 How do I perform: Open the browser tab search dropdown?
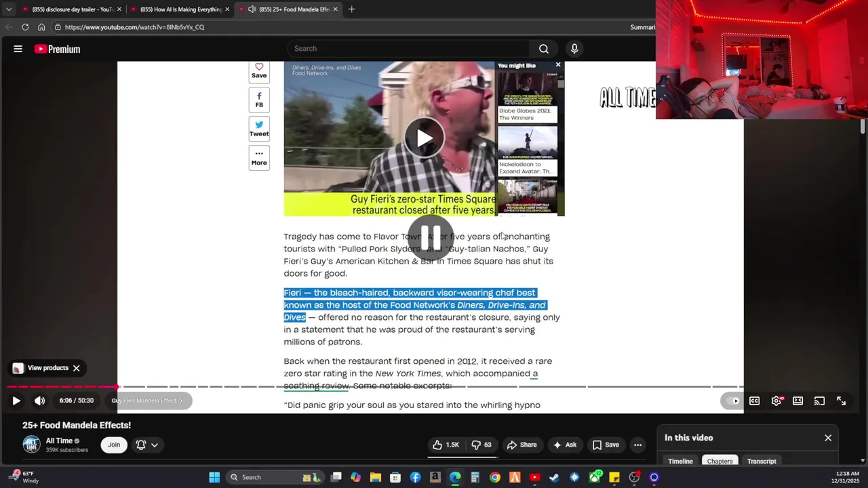9,9
